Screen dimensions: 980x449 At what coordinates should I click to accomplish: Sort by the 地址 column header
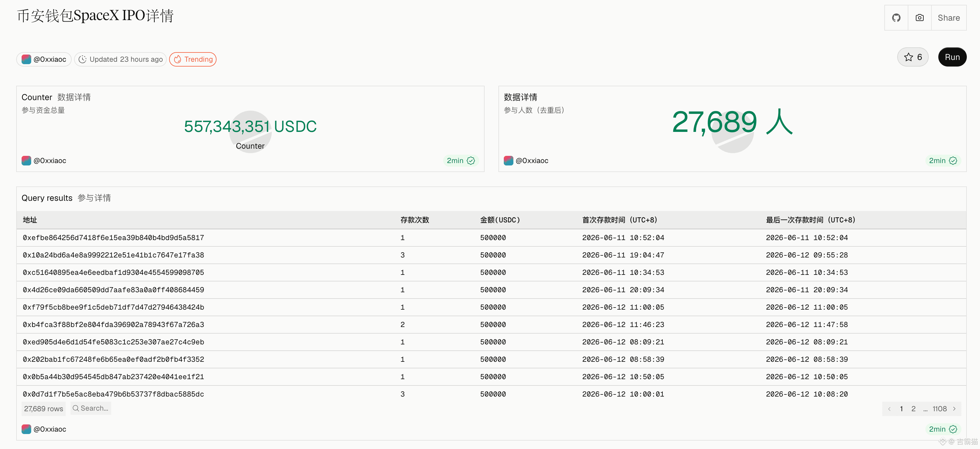tap(30, 220)
